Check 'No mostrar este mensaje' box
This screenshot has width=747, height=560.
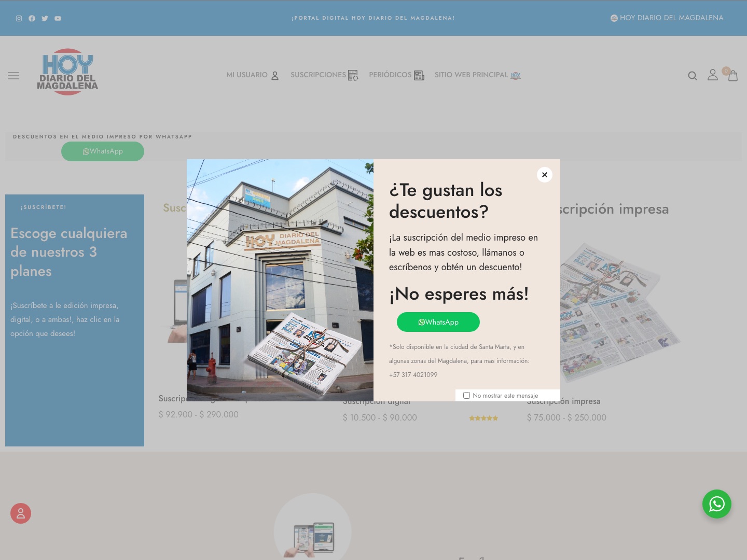coord(466,395)
